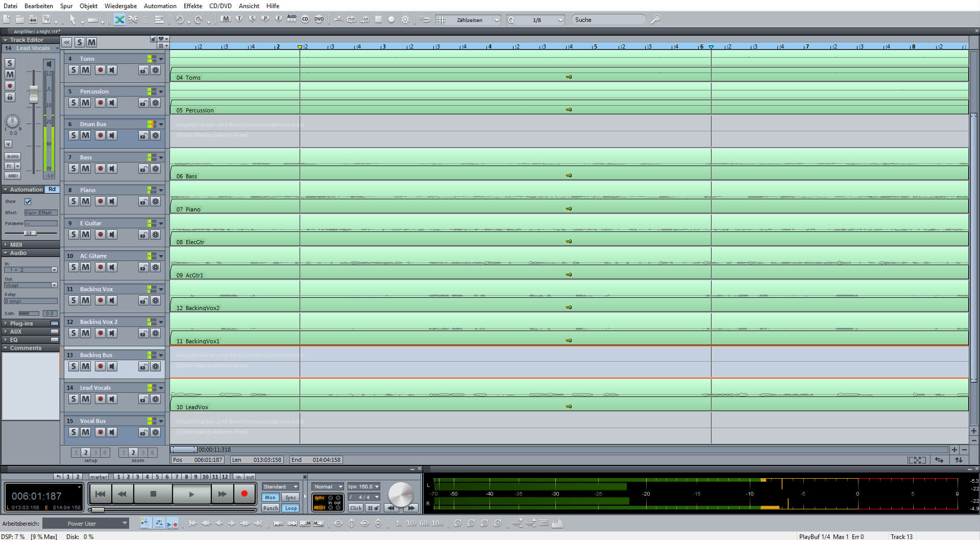
Task: Open the Zählzeiten grid dropdown
Action: pyautogui.click(x=497, y=20)
